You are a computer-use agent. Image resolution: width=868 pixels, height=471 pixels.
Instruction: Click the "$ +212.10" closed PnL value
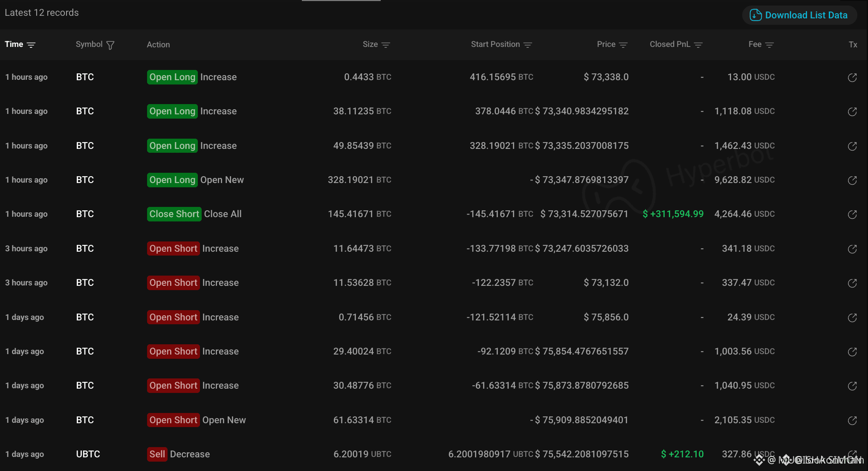[x=682, y=454]
